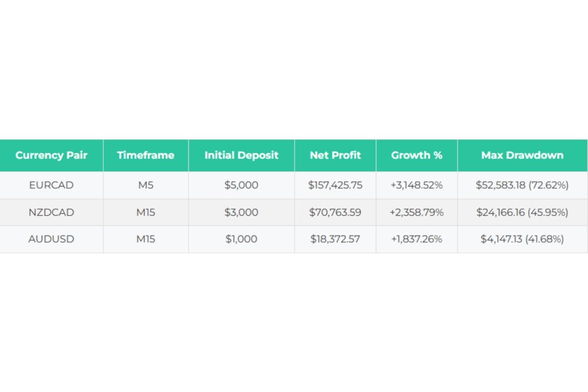Select the Net Profit column header
Screen dimensions: 588x392
pyautogui.click(x=335, y=155)
